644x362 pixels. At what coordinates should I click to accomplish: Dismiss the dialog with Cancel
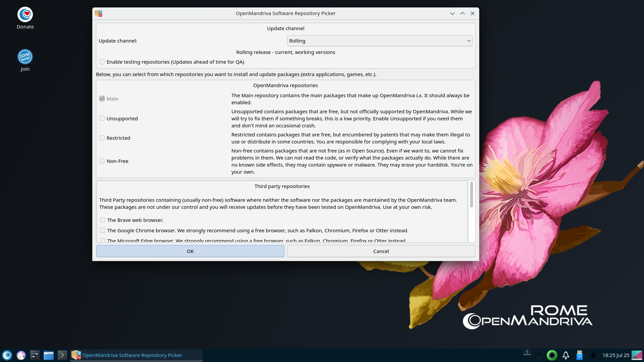(x=381, y=251)
